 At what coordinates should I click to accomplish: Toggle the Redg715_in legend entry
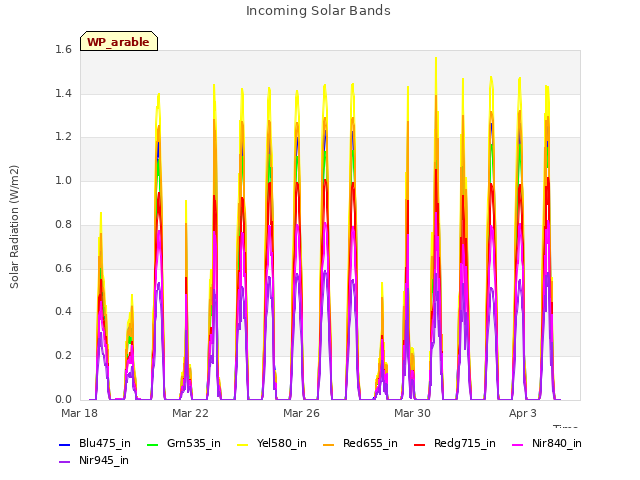tap(455, 444)
